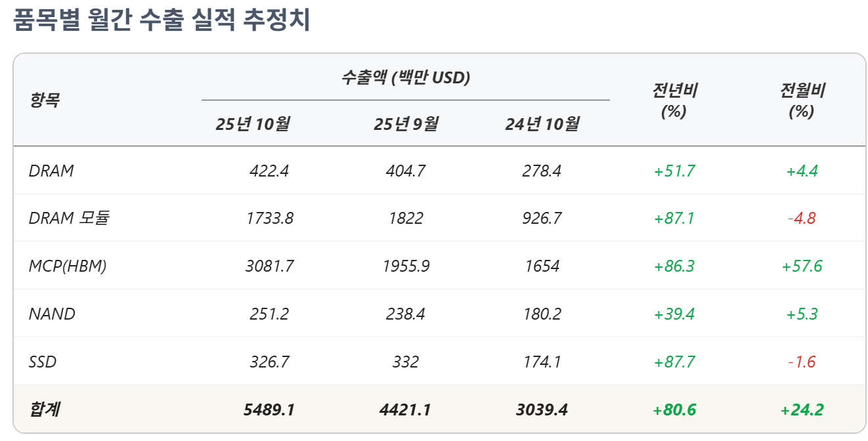Click the 'DRAM' row label
Viewport: 868px width, 441px height.
[51, 171]
